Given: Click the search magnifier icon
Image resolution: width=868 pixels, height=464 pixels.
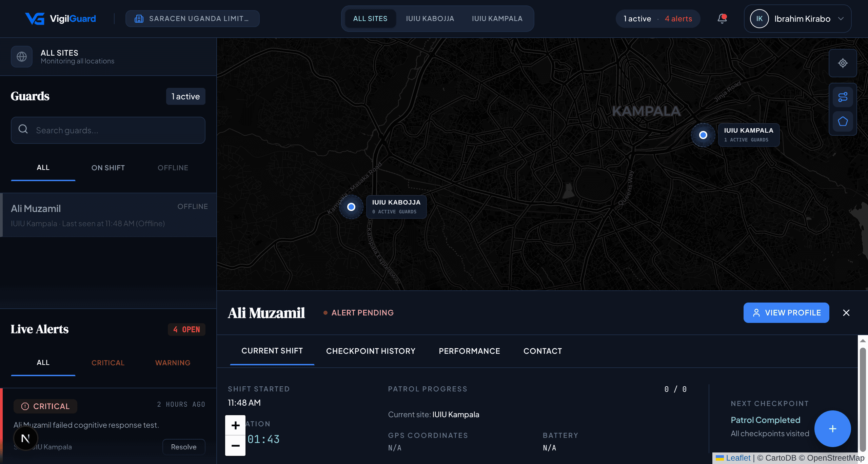Looking at the screenshot, I should 23,129.
